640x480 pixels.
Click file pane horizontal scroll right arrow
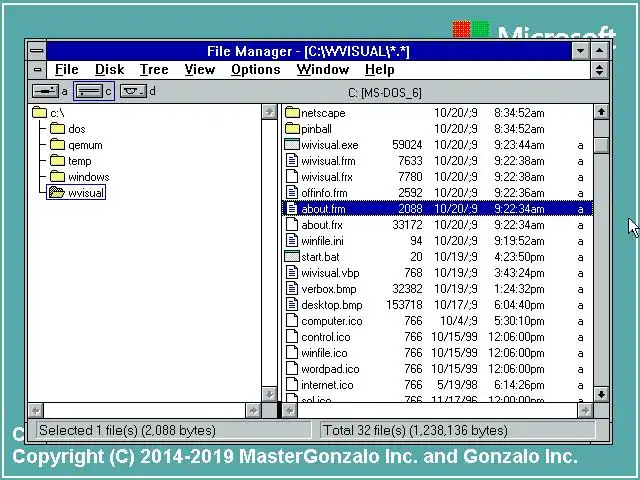click(x=585, y=410)
